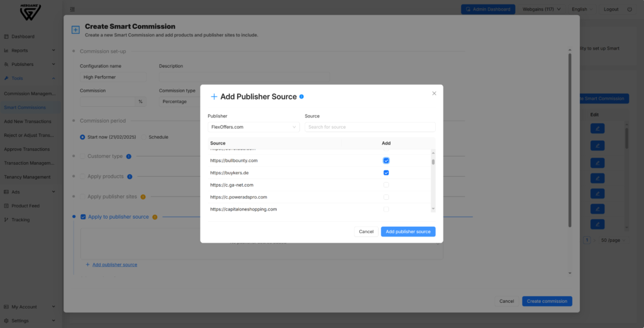Click the power icon next to Logout
Image resolution: width=644 pixels, height=328 pixels.
630,9
